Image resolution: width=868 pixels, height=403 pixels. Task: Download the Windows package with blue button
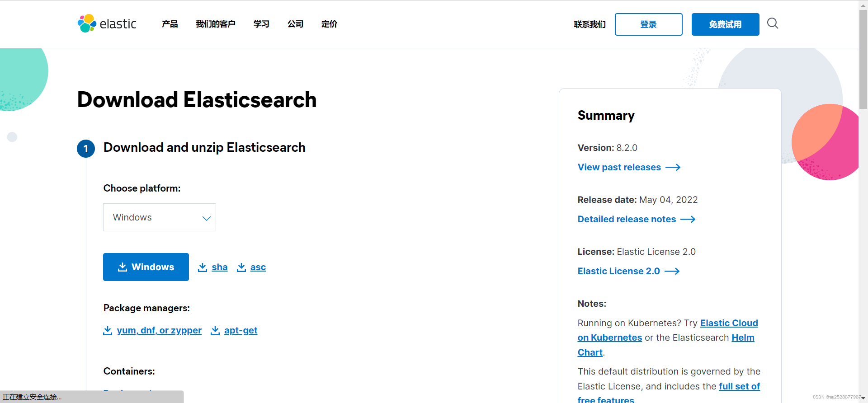pyautogui.click(x=146, y=267)
